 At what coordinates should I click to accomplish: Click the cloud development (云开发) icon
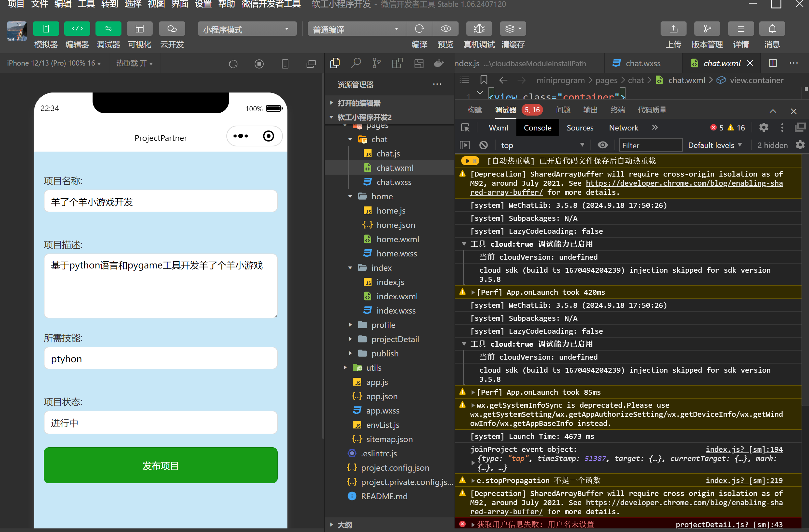[172, 29]
